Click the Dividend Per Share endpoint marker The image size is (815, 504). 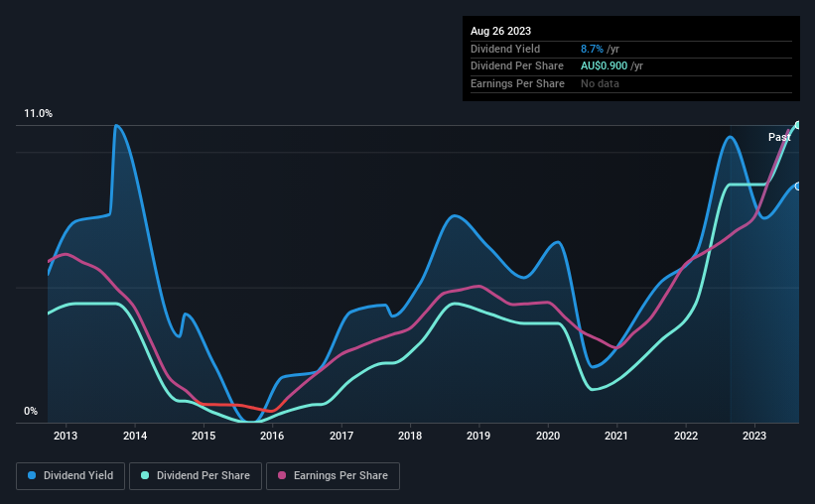click(x=798, y=125)
